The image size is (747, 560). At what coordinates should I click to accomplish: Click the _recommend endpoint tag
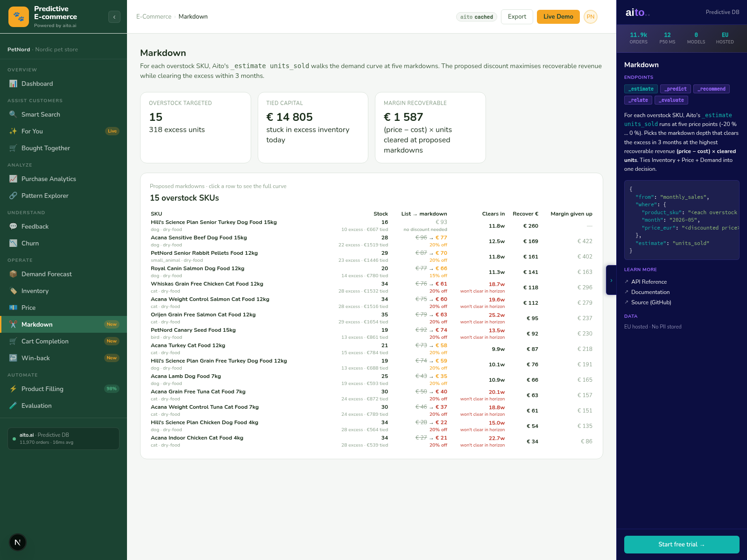(x=712, y=89)
